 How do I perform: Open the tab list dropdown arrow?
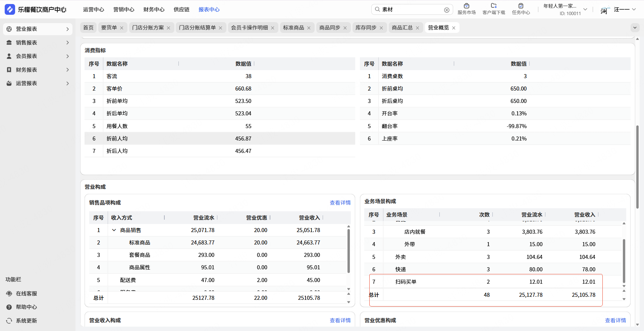(635, 27)
